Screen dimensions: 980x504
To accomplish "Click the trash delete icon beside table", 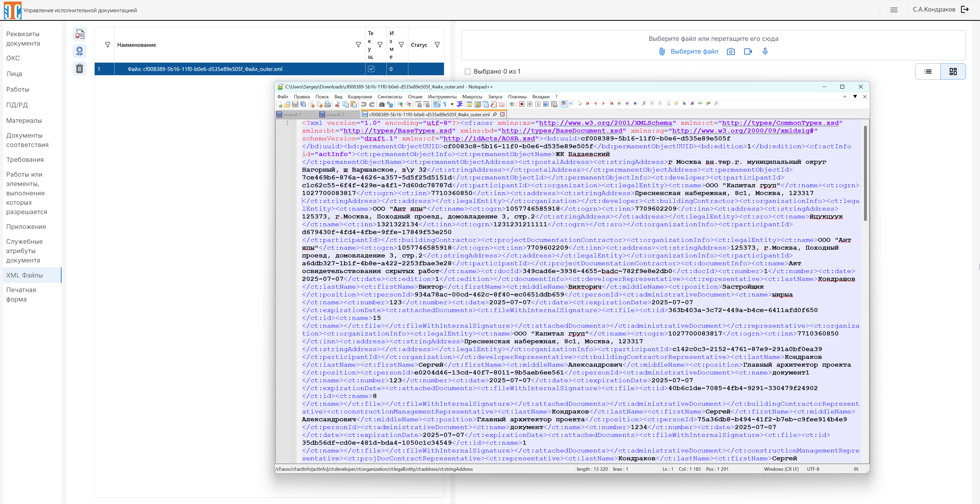I will tap(80, 68).
